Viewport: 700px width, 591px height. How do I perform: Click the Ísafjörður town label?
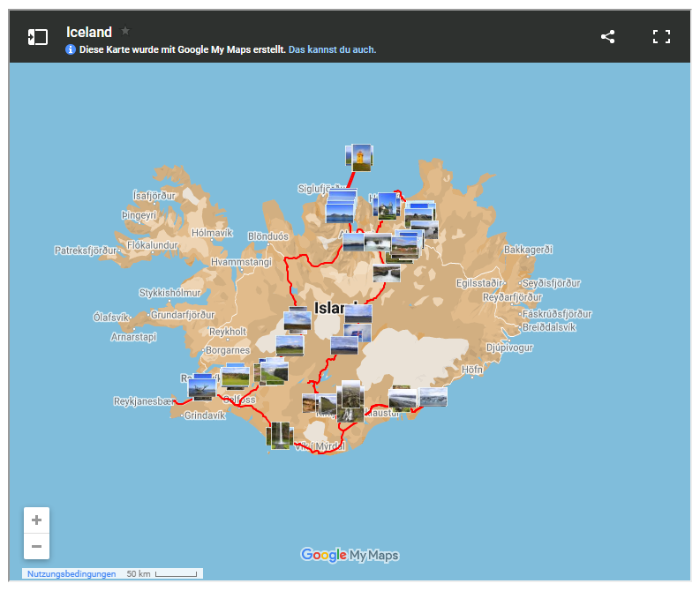(154, 196)
